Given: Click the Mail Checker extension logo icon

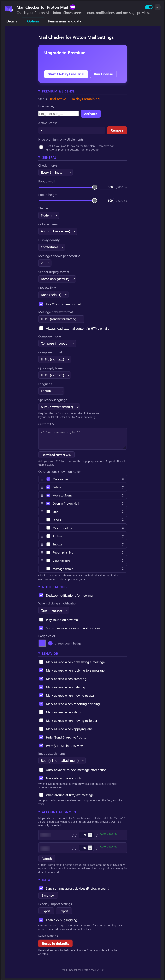Looking at the screenshot, I should [9, 9].
